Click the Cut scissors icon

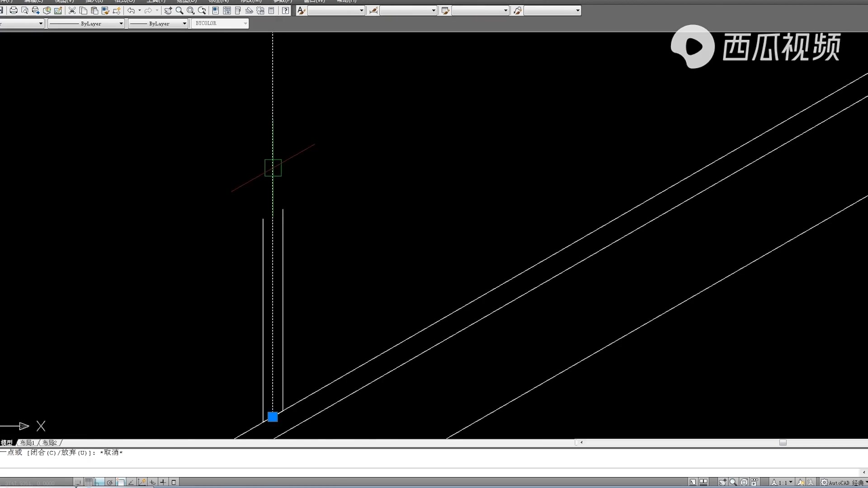point(72,10)
